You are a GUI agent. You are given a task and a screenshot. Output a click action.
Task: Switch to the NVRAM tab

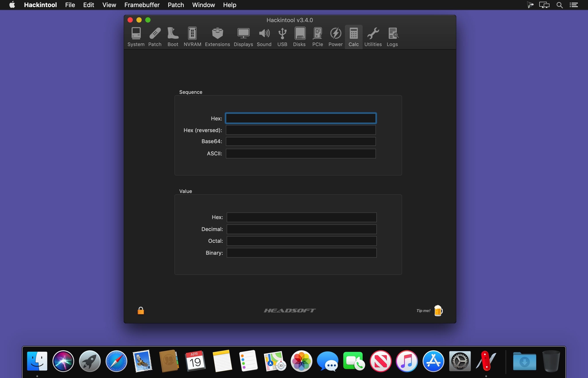(192, 37)
